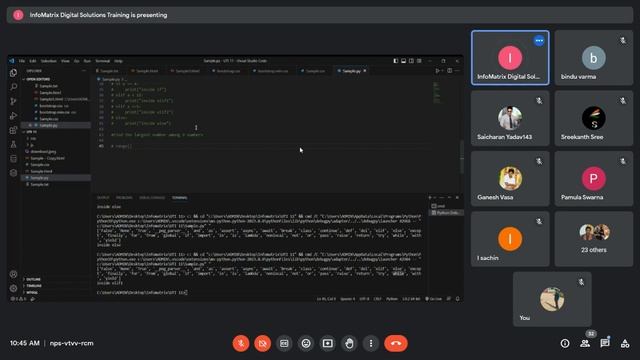Screen dimensions: 640x360
Task: Open the VS Code File menu
Action: point(22,61)
